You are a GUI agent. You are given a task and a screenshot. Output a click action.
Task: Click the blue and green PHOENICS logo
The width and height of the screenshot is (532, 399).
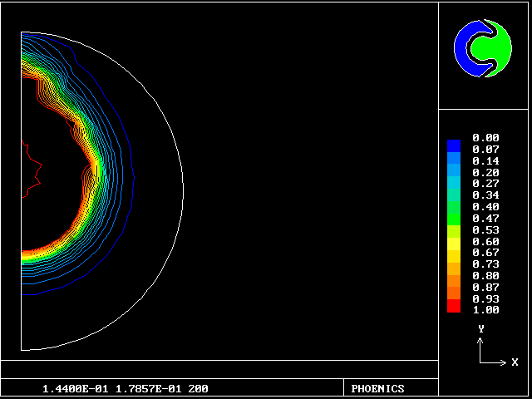[484, 48]
